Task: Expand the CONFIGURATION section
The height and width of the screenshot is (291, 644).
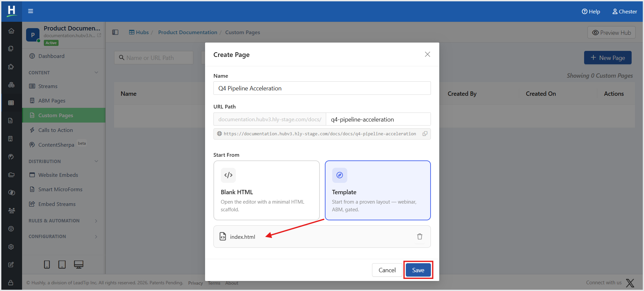Action: (96, 236)
